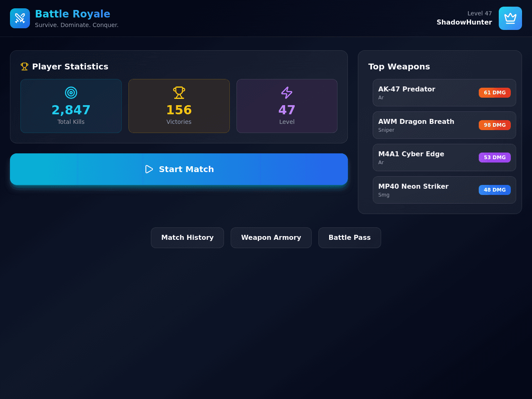The width and height of the screenshot is (532, 399).
Task: Click the crossed swords app logo
Action: [x=20, y=18]
